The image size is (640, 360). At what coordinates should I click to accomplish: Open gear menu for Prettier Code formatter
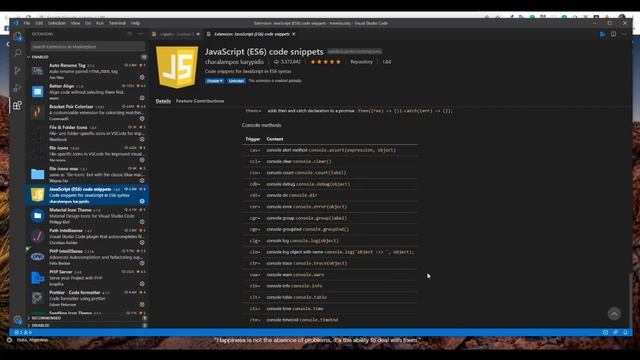point(142,304)
